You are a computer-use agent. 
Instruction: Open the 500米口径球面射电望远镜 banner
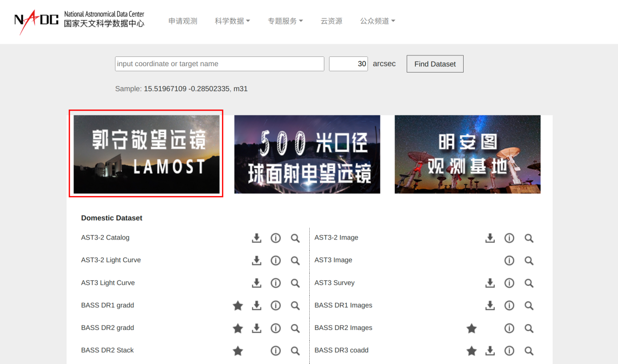[307, 154]
